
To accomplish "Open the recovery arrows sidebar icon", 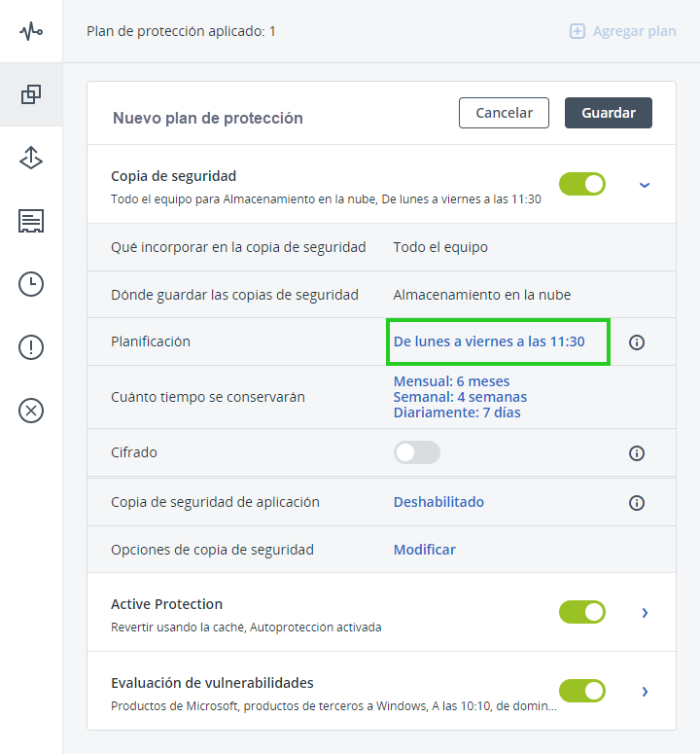I will point(31,158).
